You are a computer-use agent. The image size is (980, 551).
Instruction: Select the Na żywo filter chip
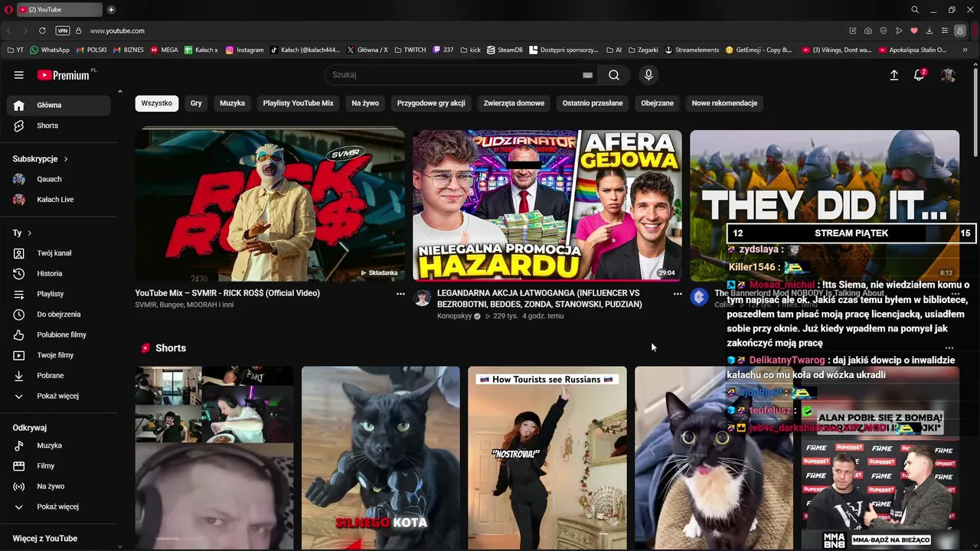365,103
